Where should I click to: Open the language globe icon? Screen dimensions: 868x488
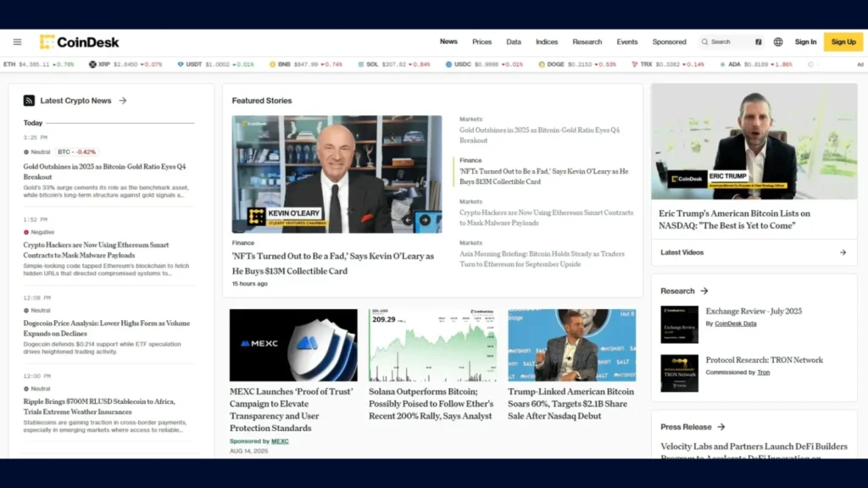click(x=778, y=42)
